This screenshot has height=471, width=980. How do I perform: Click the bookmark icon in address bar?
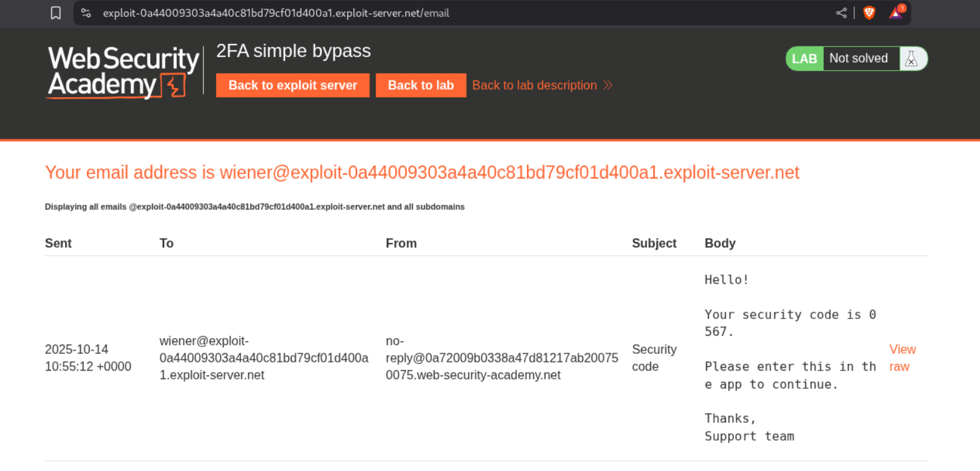pyautogui.click(x=56, y=13)
